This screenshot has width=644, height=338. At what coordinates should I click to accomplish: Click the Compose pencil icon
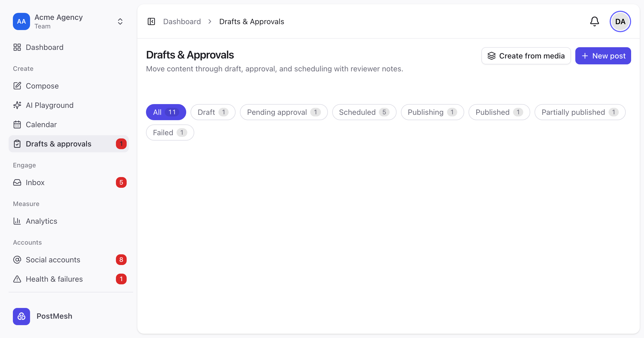pyautogui.click(x=17, y=86)
